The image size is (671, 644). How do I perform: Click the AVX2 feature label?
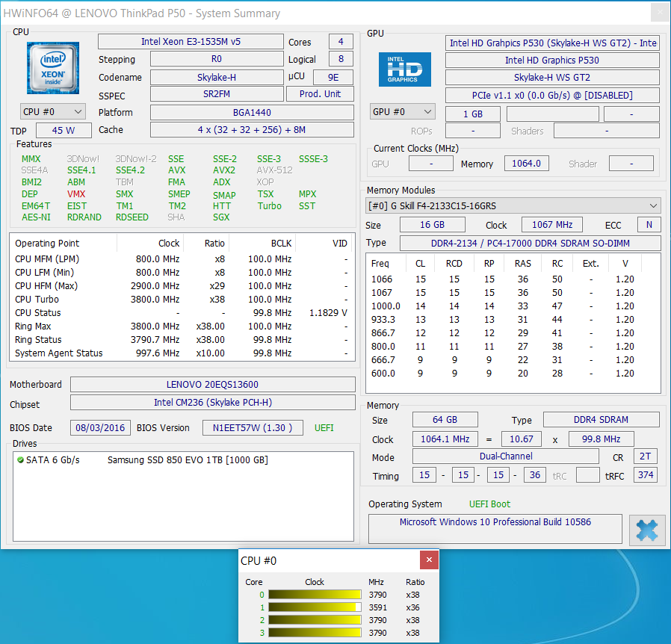224,170
